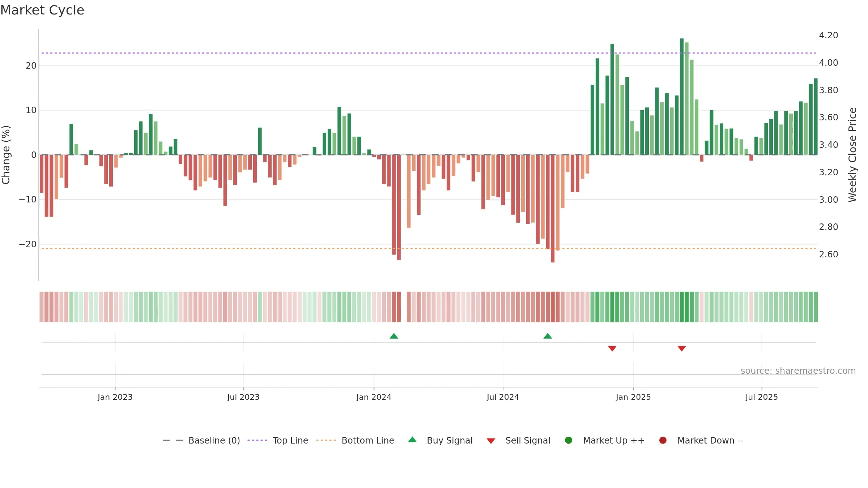Click the Jul 2025 axis label
This screenshot has height=488, width=868.
click(x=762, y=397)
